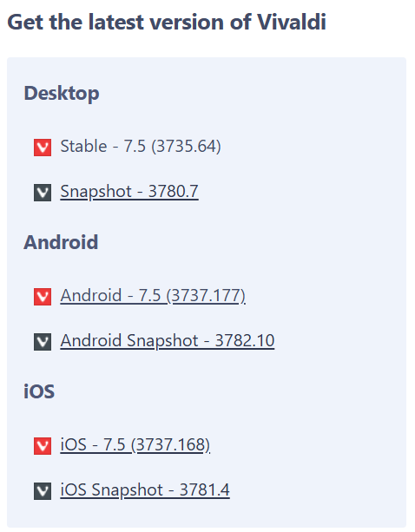Select the Stable - 7.5 desktop entry

141,146
